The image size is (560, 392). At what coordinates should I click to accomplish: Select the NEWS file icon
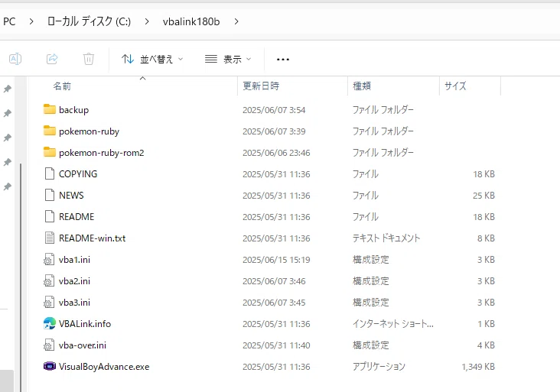[x=49, y=195]
